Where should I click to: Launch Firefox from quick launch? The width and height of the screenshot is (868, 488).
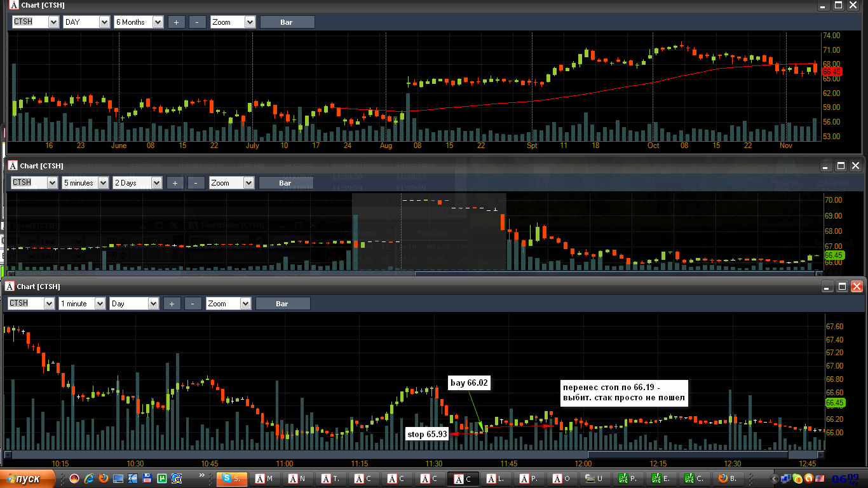104,478
